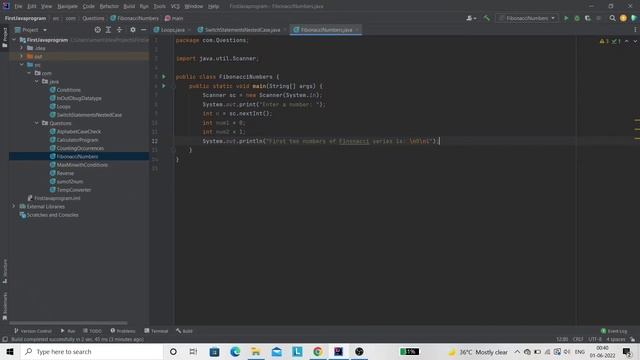This screenshot has height=360, width=640.
Task: Open Version Control tool window
Action: click(33, 331)
